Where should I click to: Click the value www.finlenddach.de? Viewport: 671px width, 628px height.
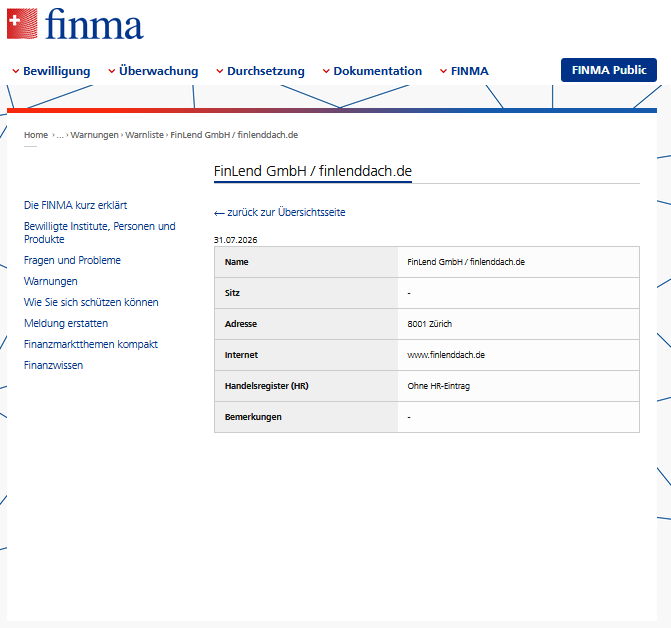coord(446,355)
